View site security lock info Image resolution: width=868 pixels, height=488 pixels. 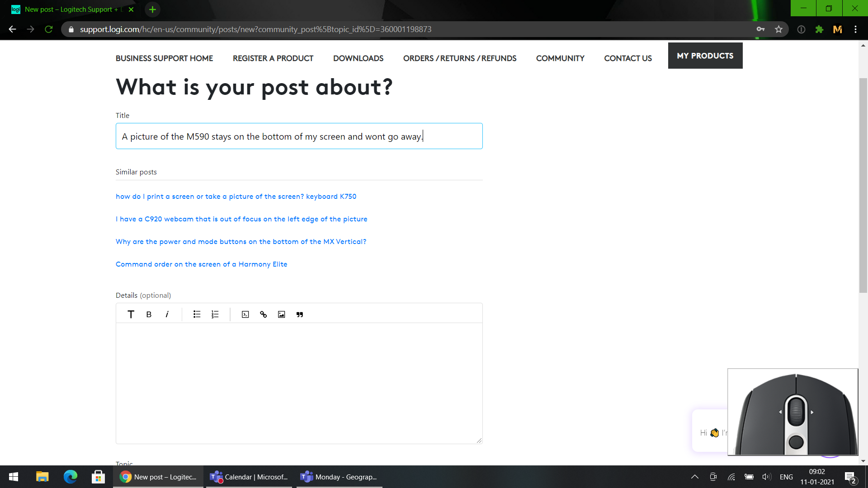pos(71,29)
